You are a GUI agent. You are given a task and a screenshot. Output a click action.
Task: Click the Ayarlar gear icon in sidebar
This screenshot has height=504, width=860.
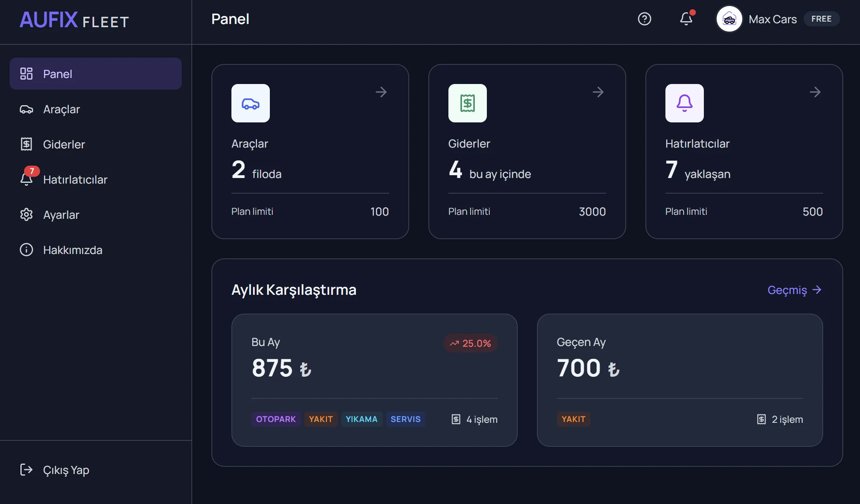pyautogui.click(x=26, y=215)
